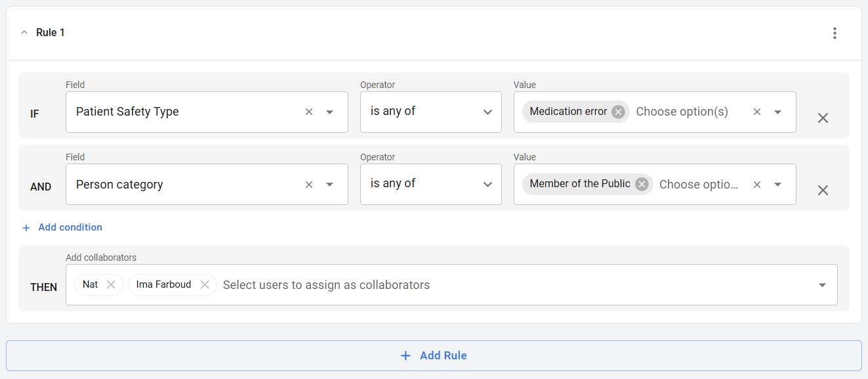Collapse the Rule 1 section

(x=24, y=33)
